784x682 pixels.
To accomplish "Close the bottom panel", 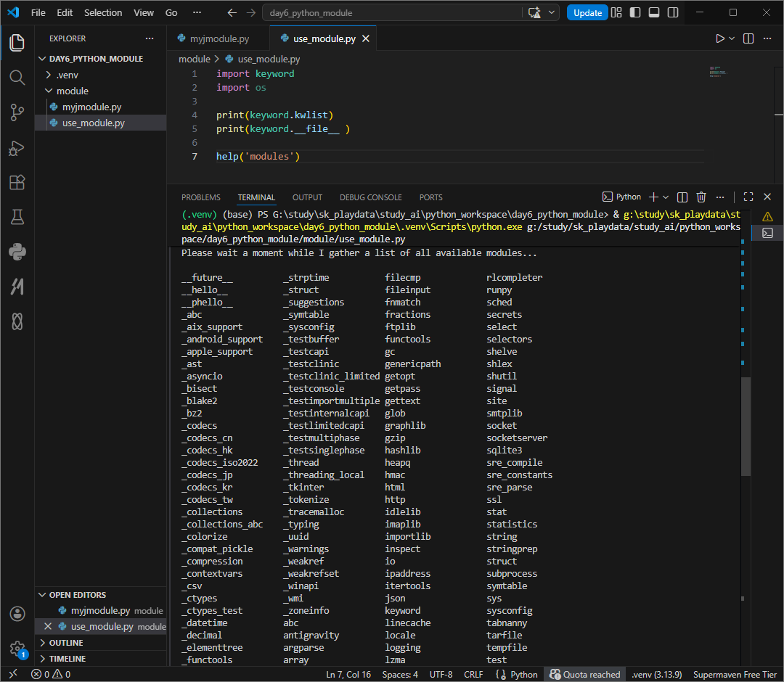I will point(767,197).
